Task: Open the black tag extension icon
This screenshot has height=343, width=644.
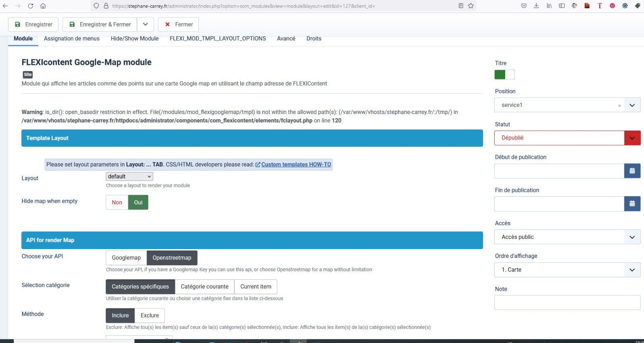Action: click(x=638, y=6)
